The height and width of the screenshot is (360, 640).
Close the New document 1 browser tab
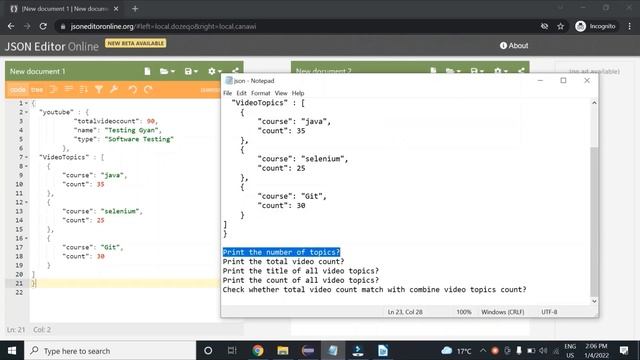click(116, 9)
